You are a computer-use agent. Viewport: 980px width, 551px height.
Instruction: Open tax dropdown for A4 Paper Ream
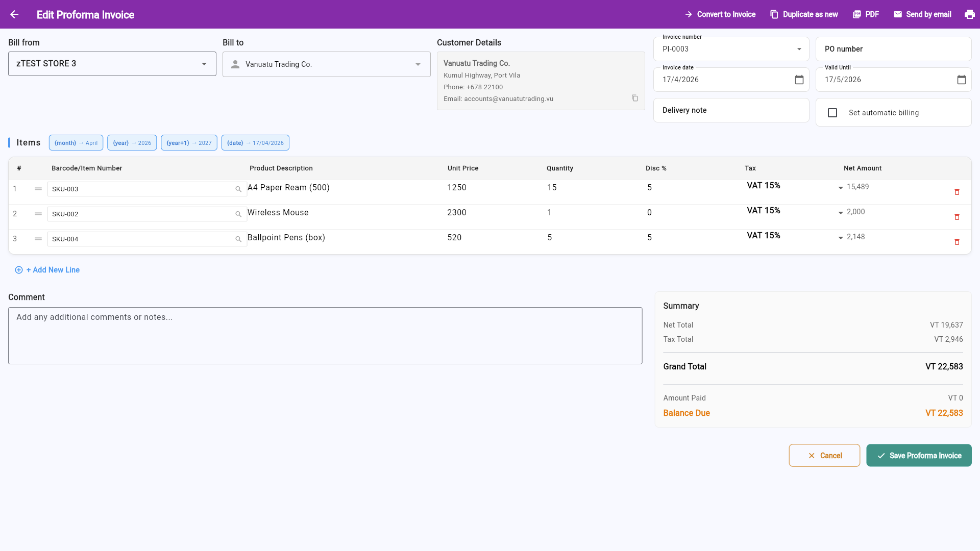click(841, 188)
